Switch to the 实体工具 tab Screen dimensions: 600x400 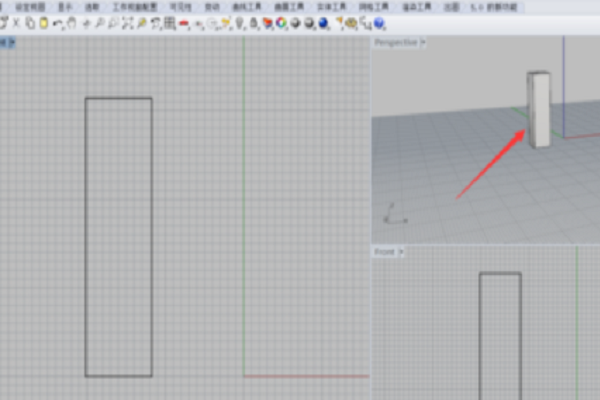pos(326,6)
